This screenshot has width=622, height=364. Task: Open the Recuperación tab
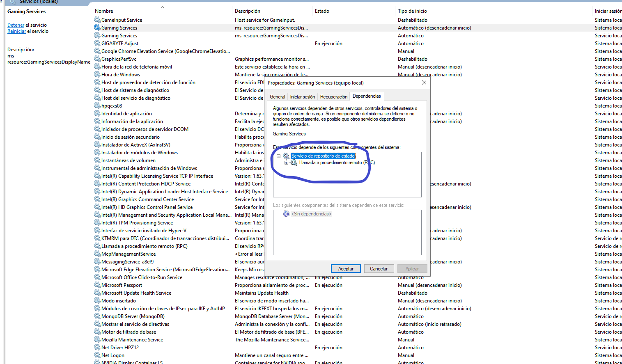pyautogui.click(x=333, y=97)
